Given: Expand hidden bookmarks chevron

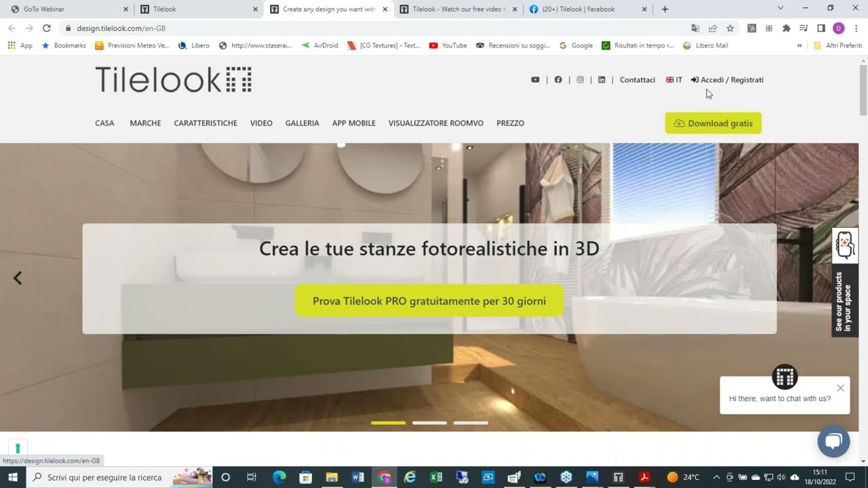Looking at the screenshot, I should coord(800,45).
